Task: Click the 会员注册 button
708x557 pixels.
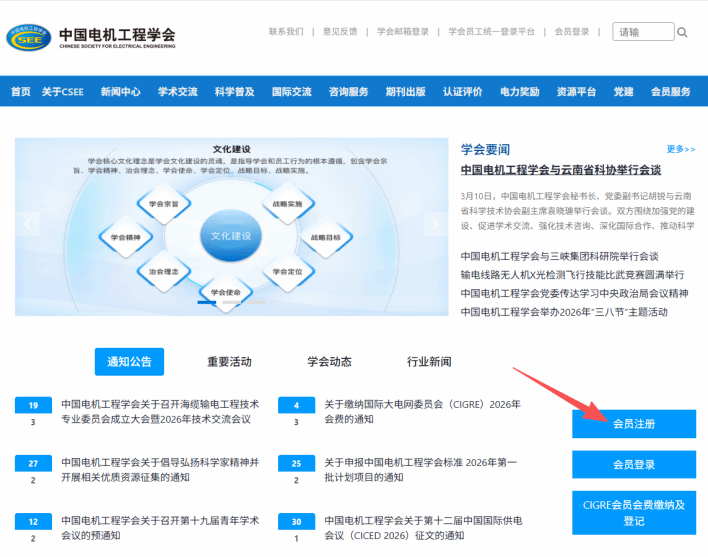Action: point(634,424)
